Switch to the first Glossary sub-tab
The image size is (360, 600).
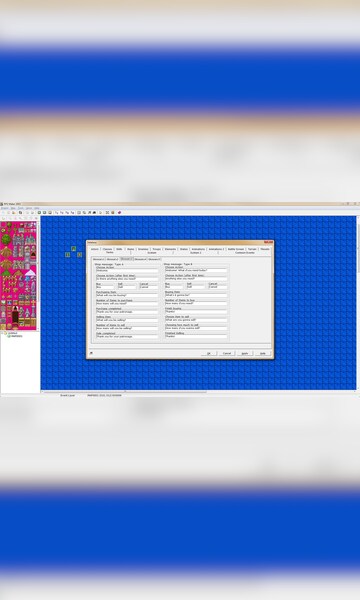coord(99,259)
